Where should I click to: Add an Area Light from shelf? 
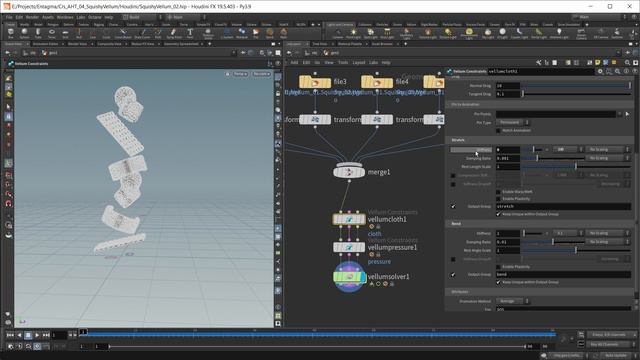click(x=387, y=33)
